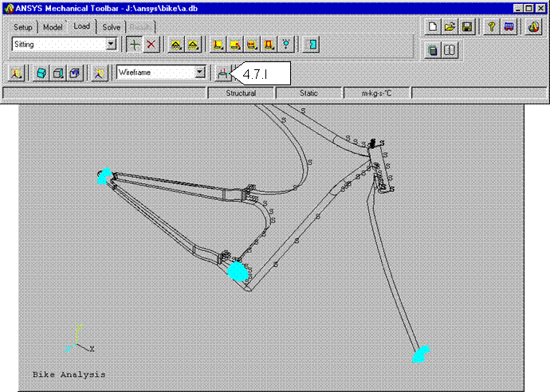Click the Static status bar field
Image resolution: width=550 pixels, height=392 pixels.
[308, 93]
